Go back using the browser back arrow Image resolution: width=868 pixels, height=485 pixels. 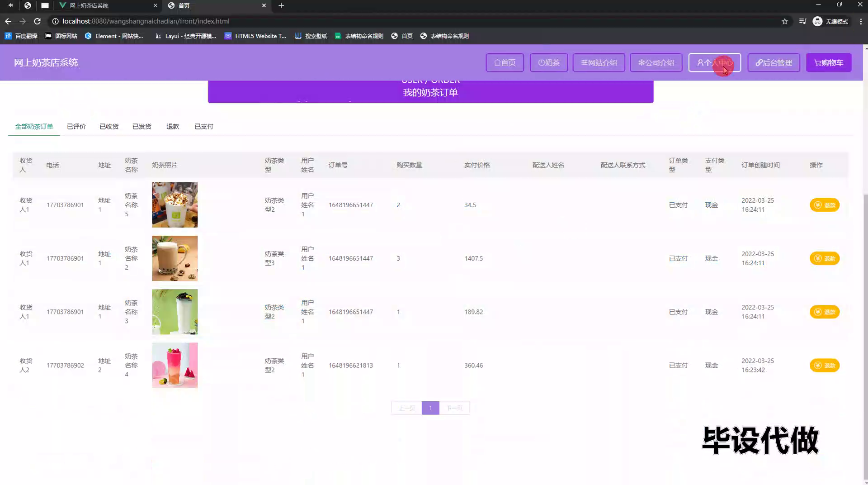(8, 21)
